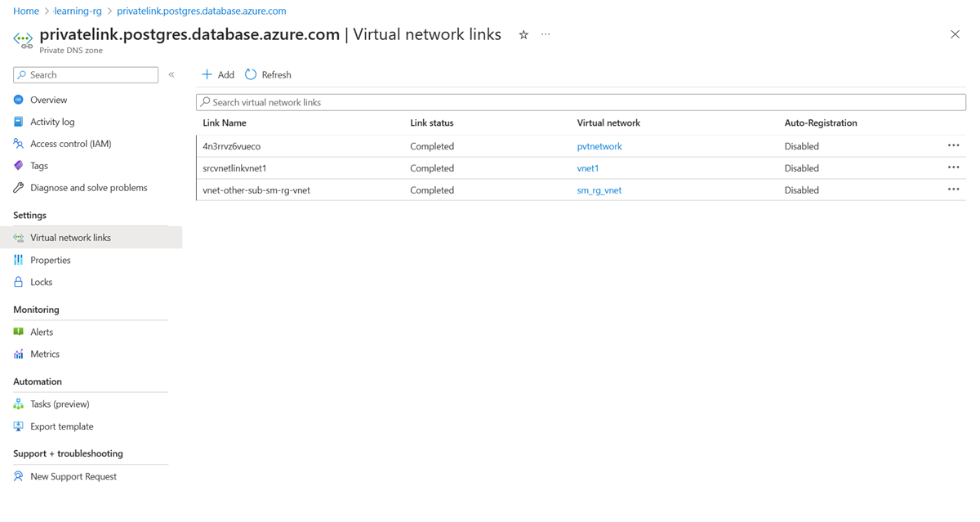Click Completed status in vnet-other-sub-sm-rg-vnet row
980x522 pixels.
coord(432,190)
